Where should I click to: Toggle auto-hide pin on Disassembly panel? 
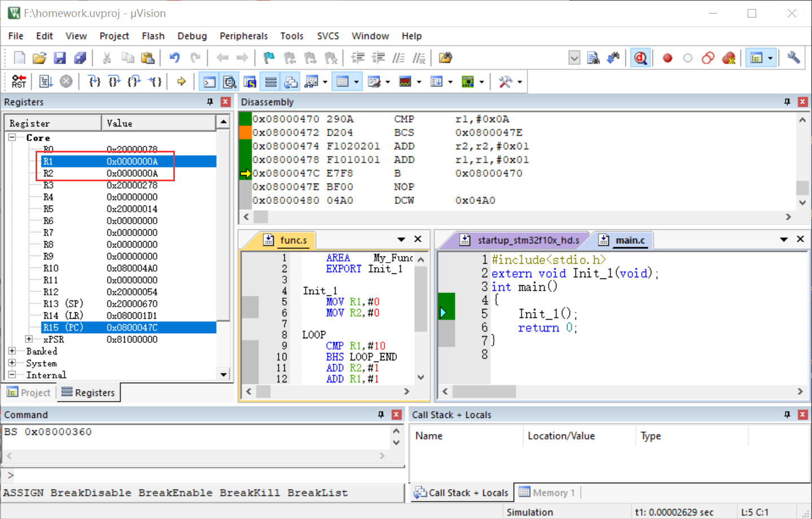point(787,102)
